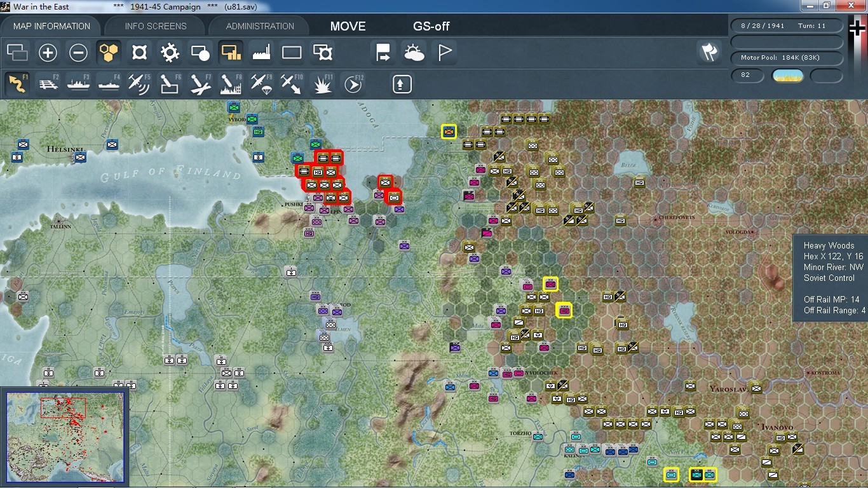Show F11 battle sites explosion icon
868x488 pixels.
[322, 84]
